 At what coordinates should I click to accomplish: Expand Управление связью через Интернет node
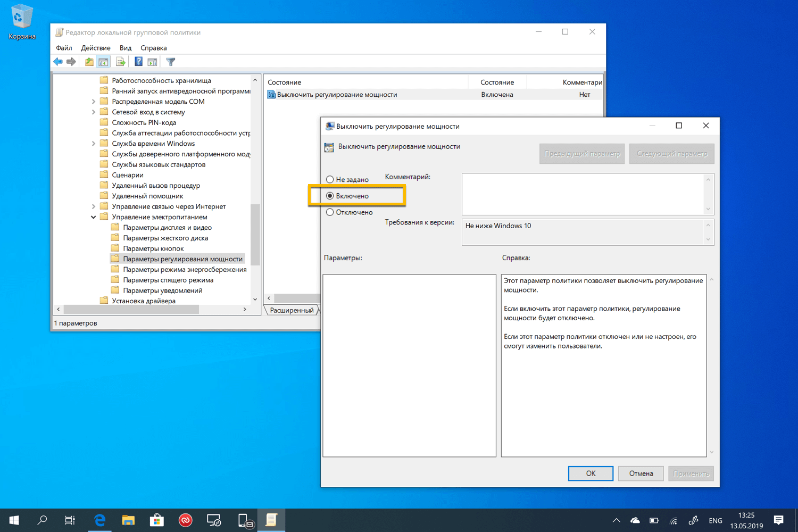[94, 206]
